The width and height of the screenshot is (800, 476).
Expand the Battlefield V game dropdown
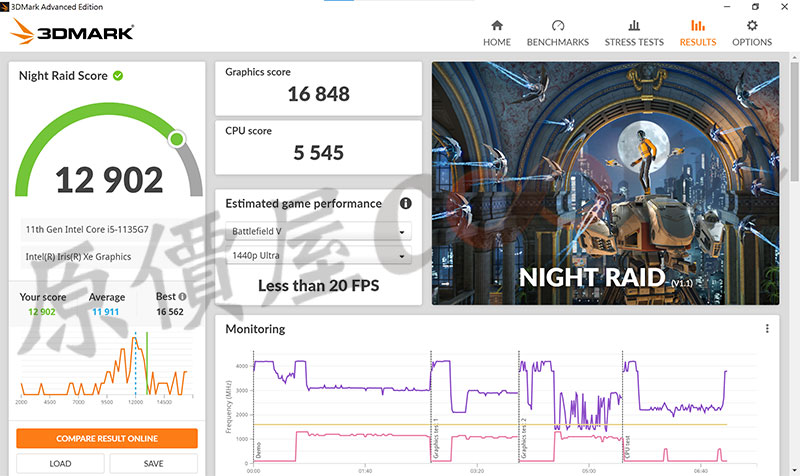[318, 231]
